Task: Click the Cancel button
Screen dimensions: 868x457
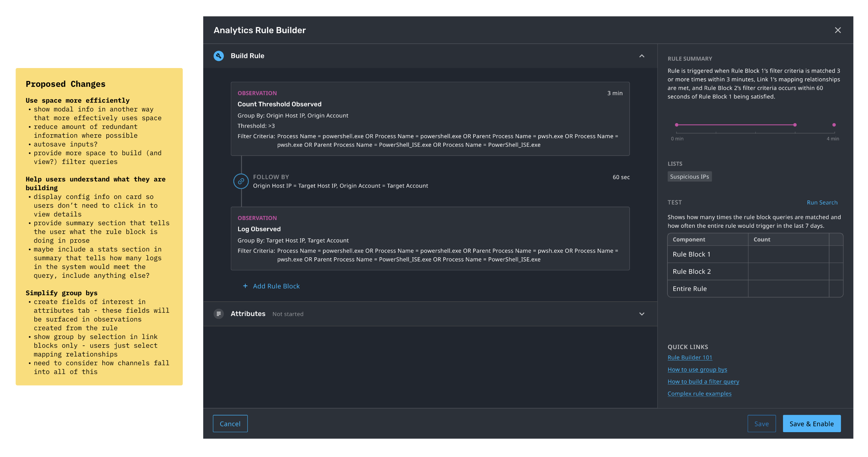Action: pos(230,424)
